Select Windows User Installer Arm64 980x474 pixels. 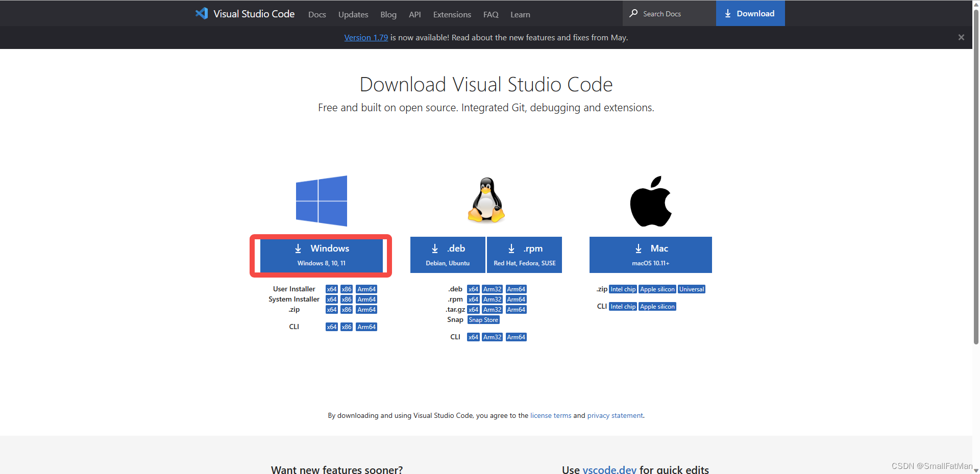[x=366, y=289]
